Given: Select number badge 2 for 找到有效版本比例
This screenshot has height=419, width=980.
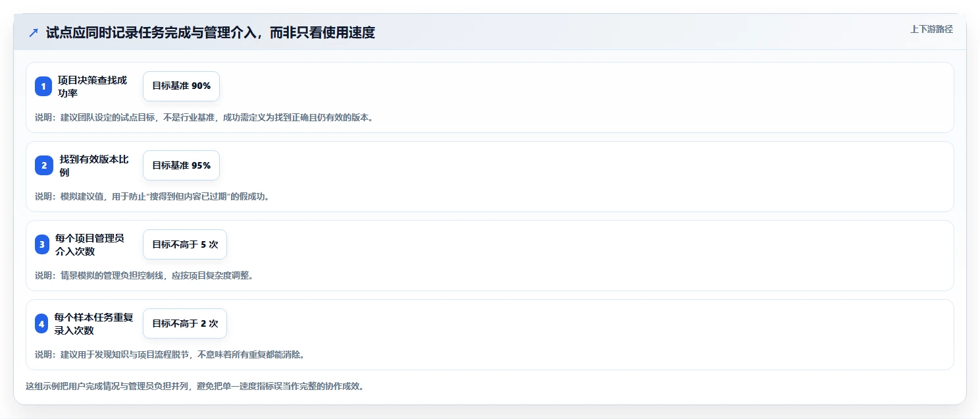Looking at the screenshot, I should (44, 165).
